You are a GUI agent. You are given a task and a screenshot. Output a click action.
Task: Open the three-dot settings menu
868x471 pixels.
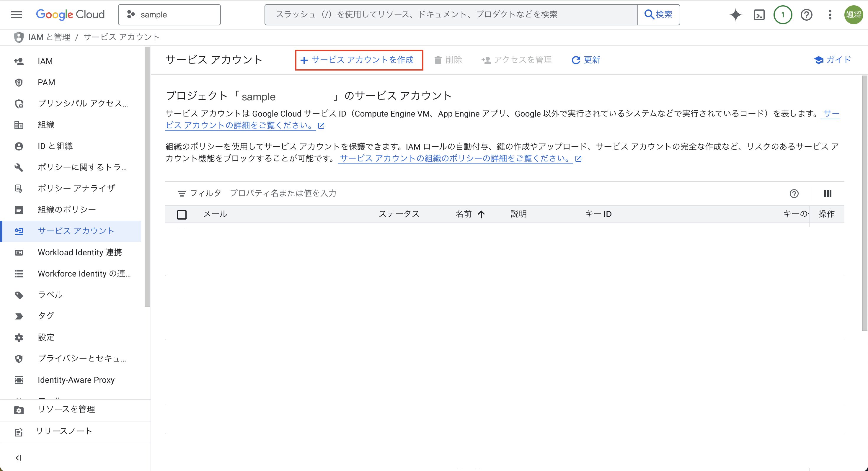point(830,15)
